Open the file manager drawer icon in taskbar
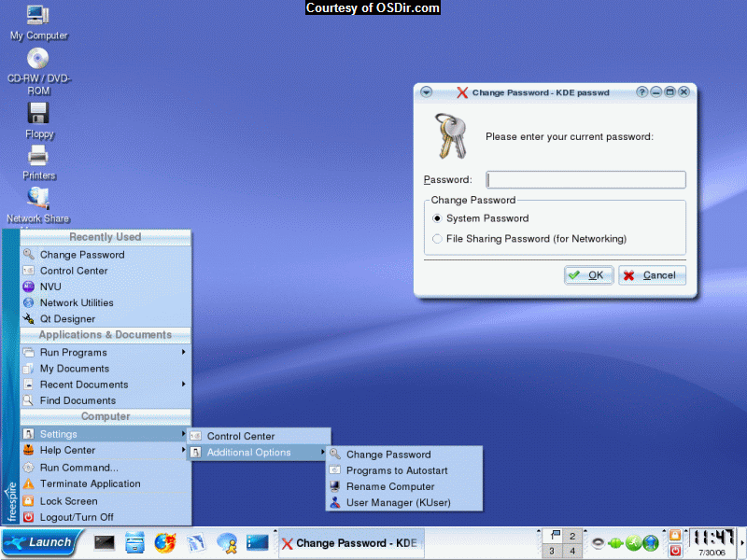This screenshot has height=560, width=747. point(134,542)
